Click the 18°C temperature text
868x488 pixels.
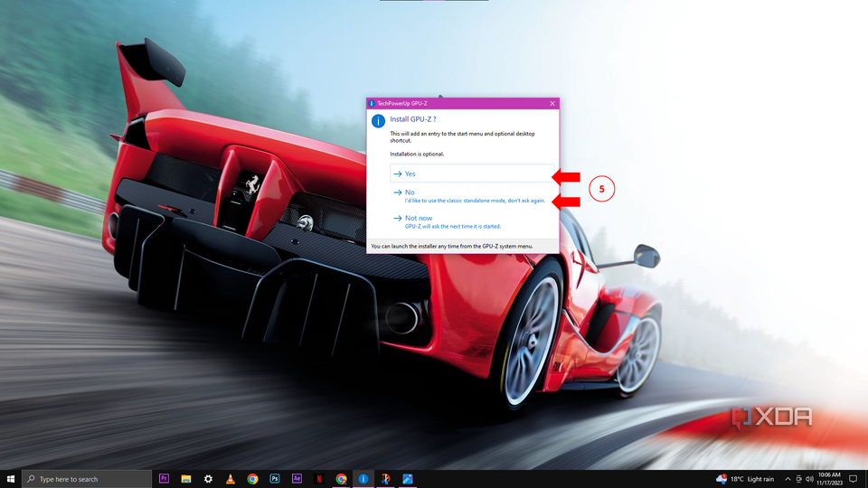coord(737,479)
